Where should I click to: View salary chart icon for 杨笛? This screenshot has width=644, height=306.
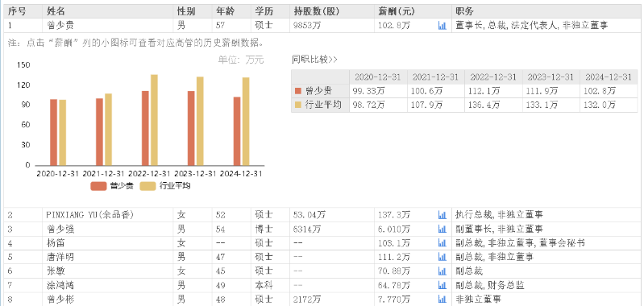tap(442, 243)
